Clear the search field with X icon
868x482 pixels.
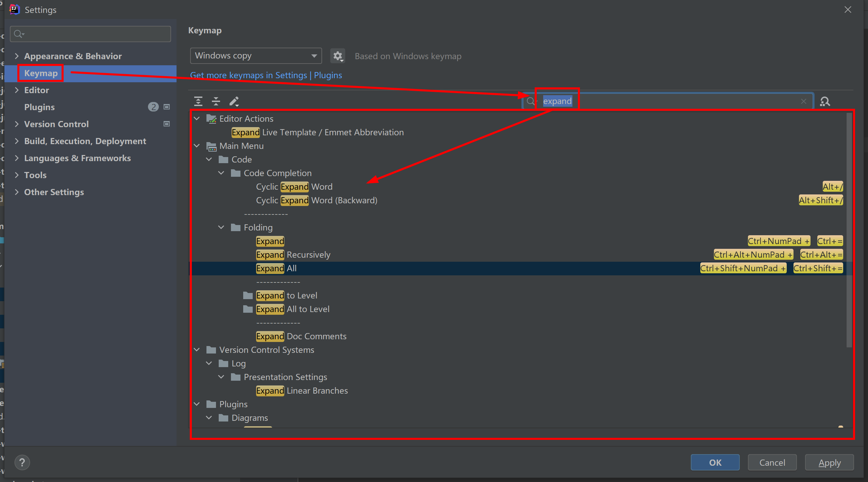(804, 101)
